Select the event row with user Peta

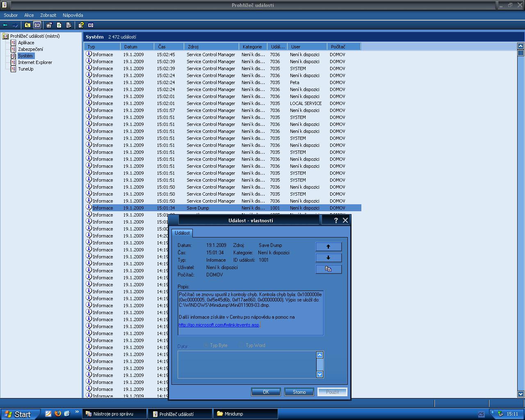coord(223,82)
